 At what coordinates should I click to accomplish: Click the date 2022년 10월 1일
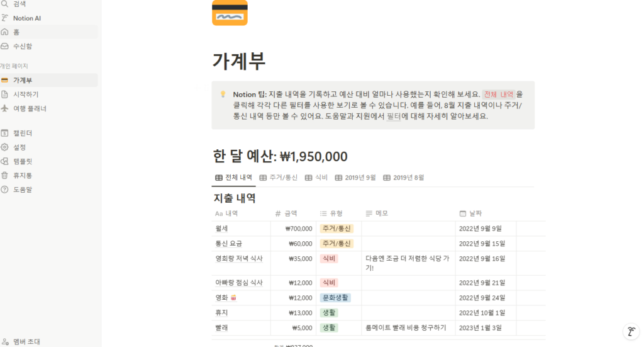482,313
